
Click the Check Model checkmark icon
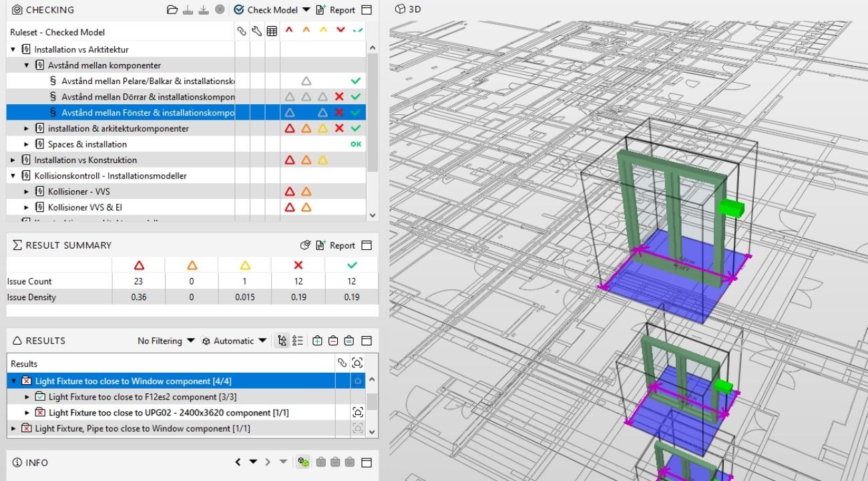pyautogui.click(x=239, y=10)
